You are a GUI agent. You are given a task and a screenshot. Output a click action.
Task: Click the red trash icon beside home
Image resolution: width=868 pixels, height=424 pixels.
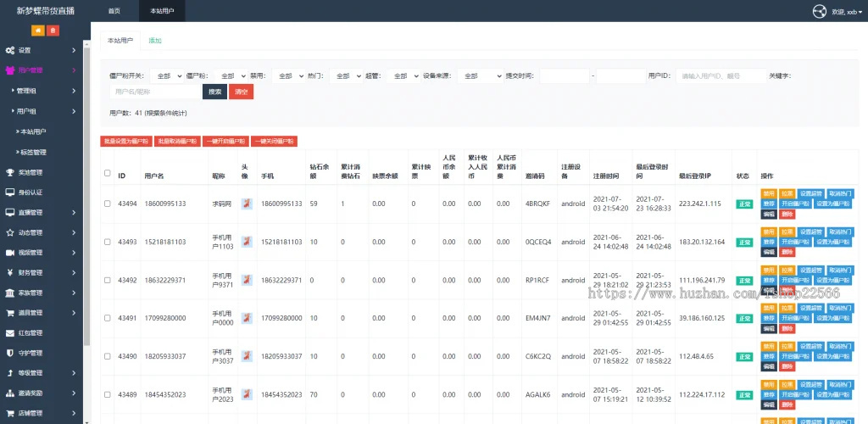[53, 31]
